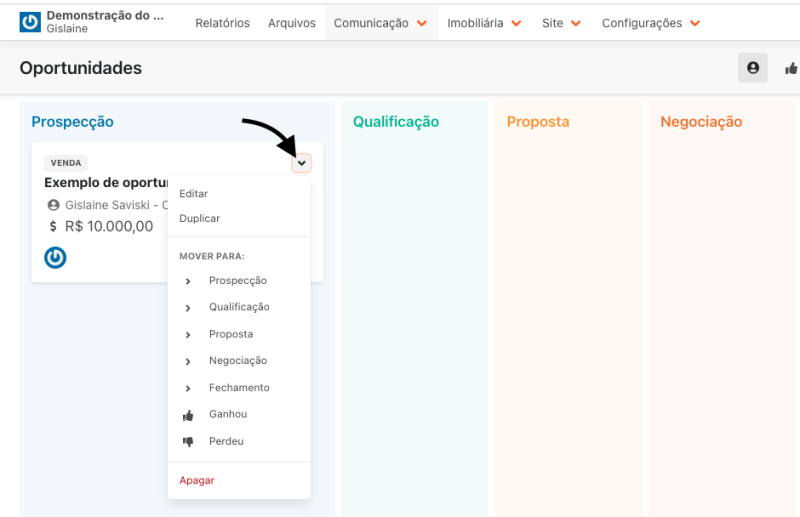
Task: Expand the Imobiliária dropdown menu
Action: coord(485,23)
